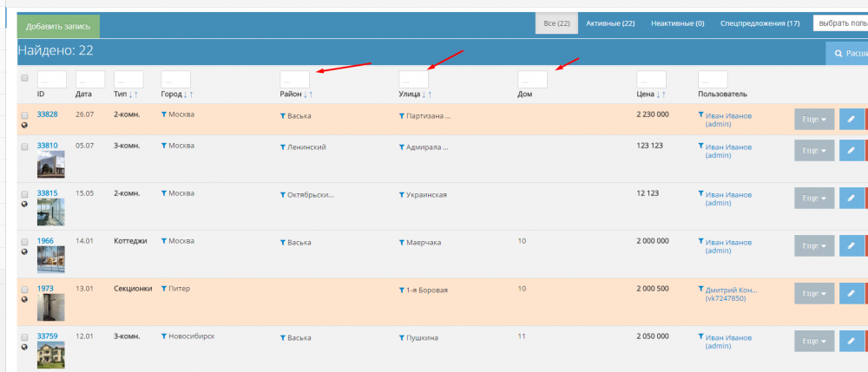868x372 pixels.
Task: Edit record 33815 with pencil button
Action: [x=852, y=198]
